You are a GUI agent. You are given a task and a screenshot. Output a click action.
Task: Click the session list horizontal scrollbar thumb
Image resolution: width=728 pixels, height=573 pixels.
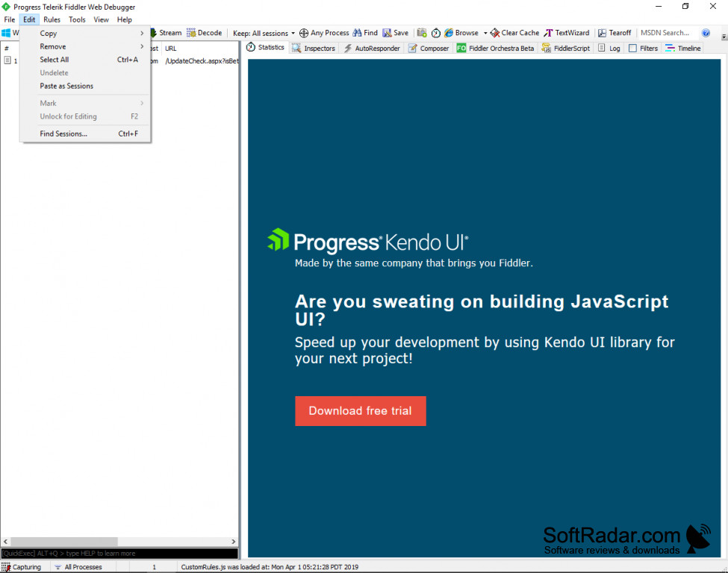click(x=64, y=542)
